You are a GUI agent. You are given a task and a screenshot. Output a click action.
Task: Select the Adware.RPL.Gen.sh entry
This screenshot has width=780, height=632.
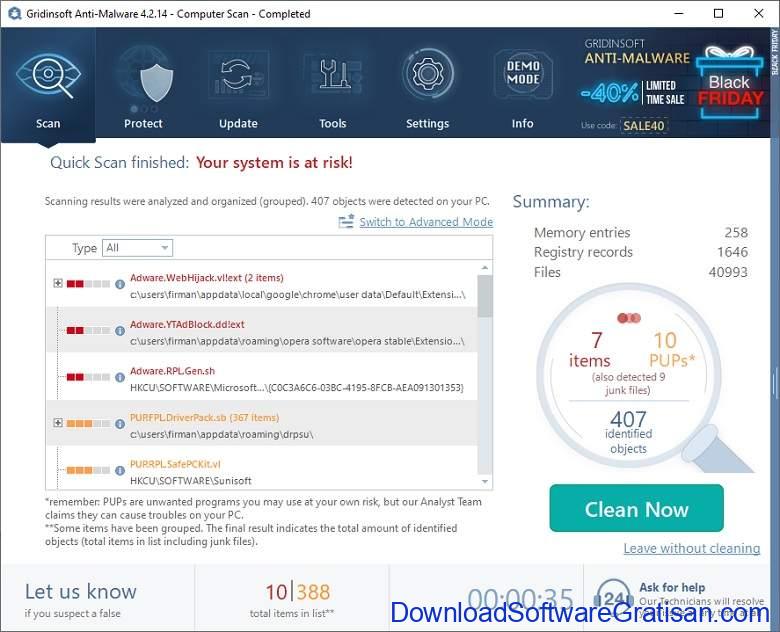point(261,377)
